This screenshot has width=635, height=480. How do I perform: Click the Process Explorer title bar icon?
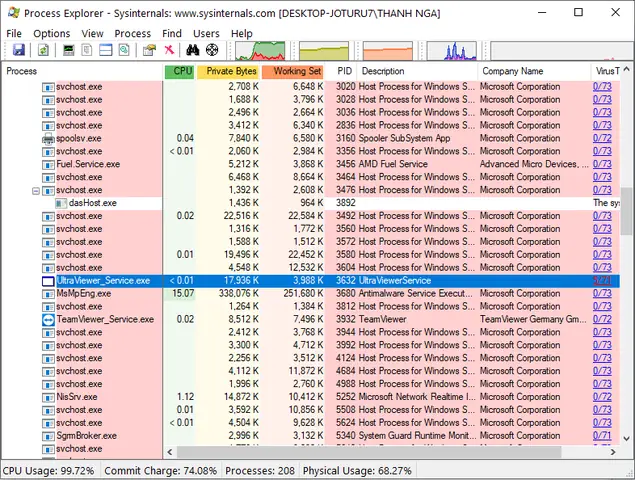[x=14, y=13]
